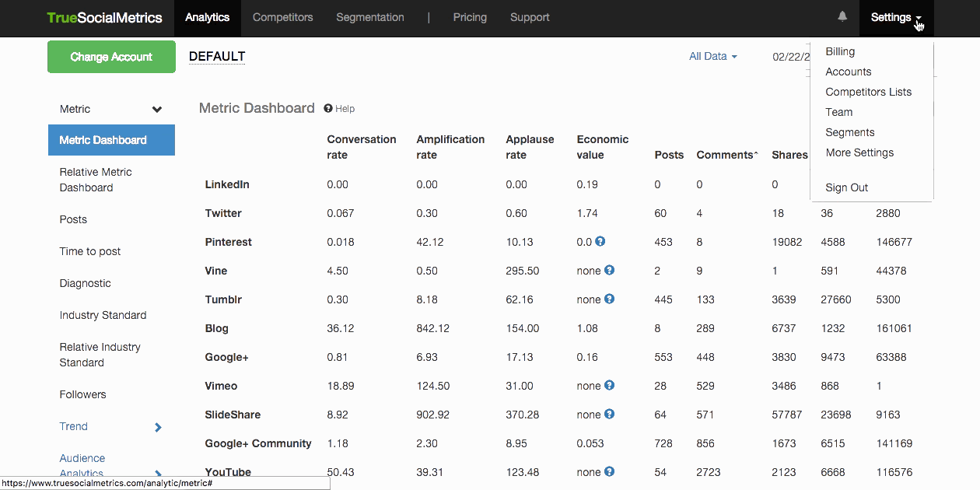The image size is (980, 490).
Task: Open Relative Metric Dashboard in sidebar
Action: 96,180
